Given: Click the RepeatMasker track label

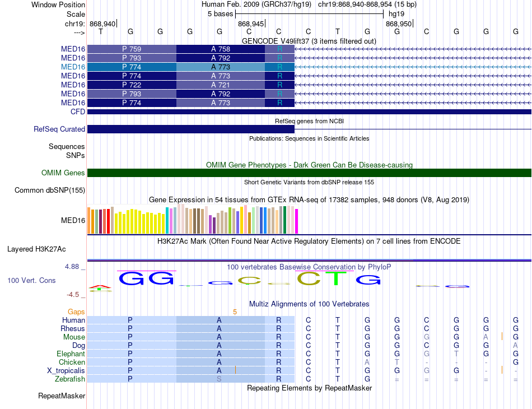Looking at the screenshot, I should click(x=62, y=396).
